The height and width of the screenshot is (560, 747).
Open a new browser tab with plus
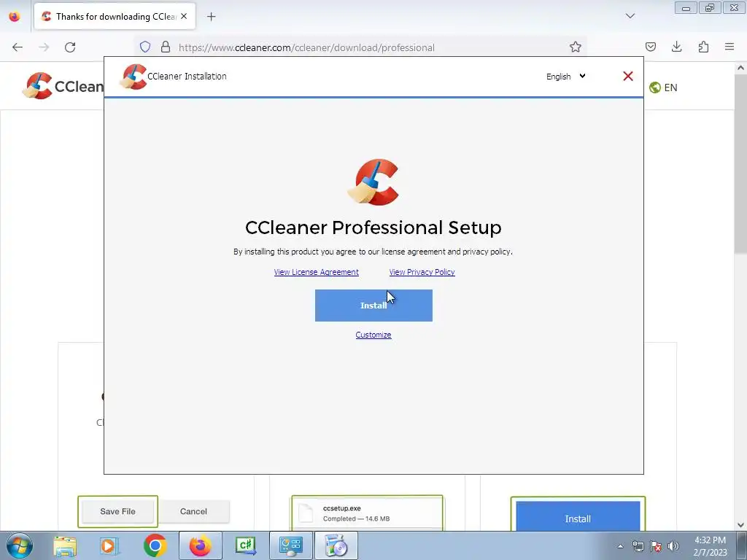[211, 17]
